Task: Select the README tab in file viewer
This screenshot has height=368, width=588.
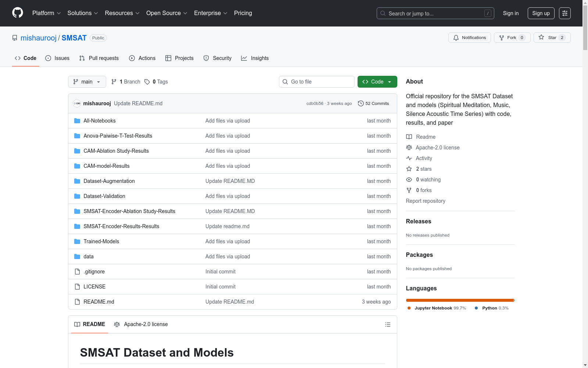Action: pyautogui.click(x=90, y=324)
